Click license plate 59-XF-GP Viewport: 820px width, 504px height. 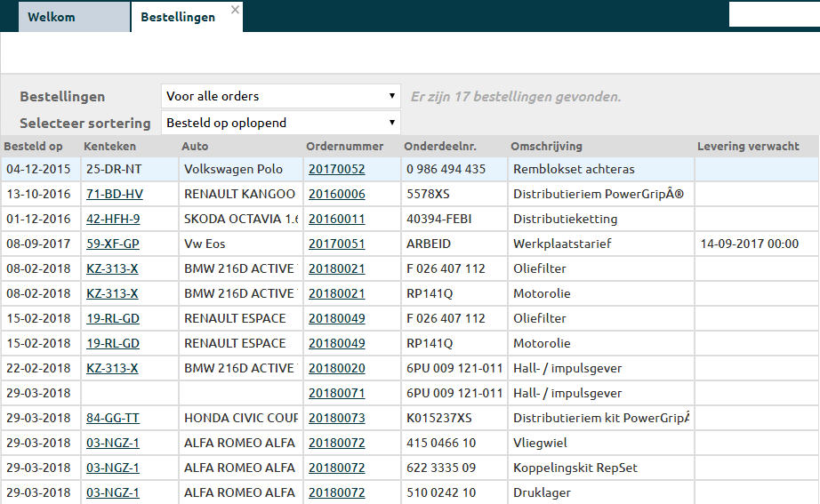[113, 244]
